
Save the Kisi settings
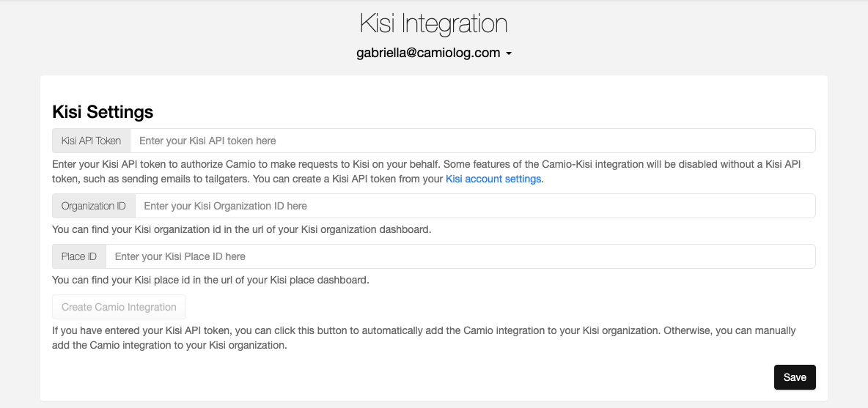[x=795, y=377]
